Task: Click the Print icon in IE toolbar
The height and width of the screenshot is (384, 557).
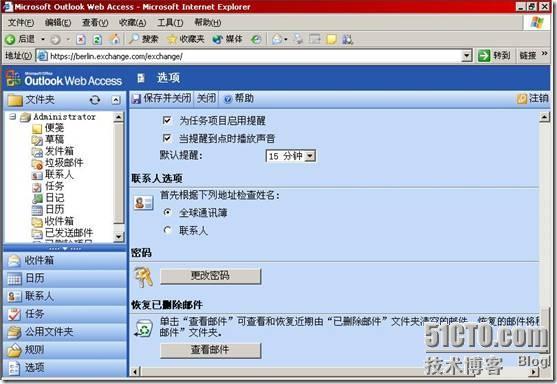Action: [x=298, y=39]
